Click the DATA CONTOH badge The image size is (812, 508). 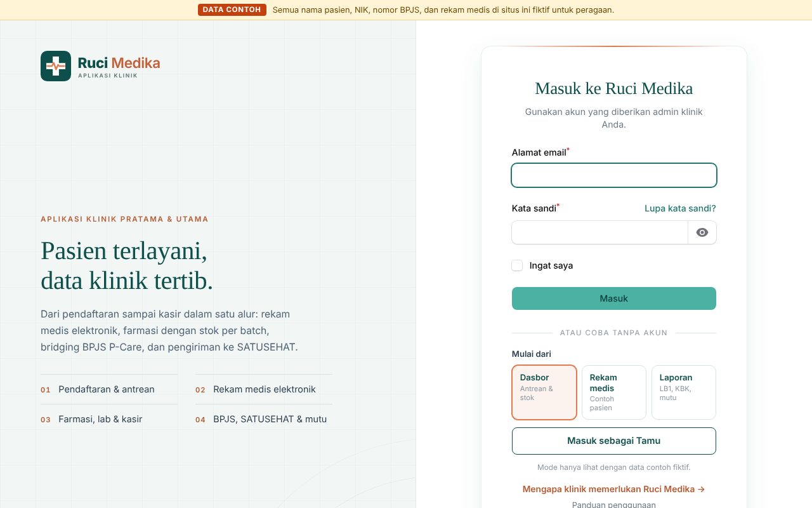click(x=232, y=10)
